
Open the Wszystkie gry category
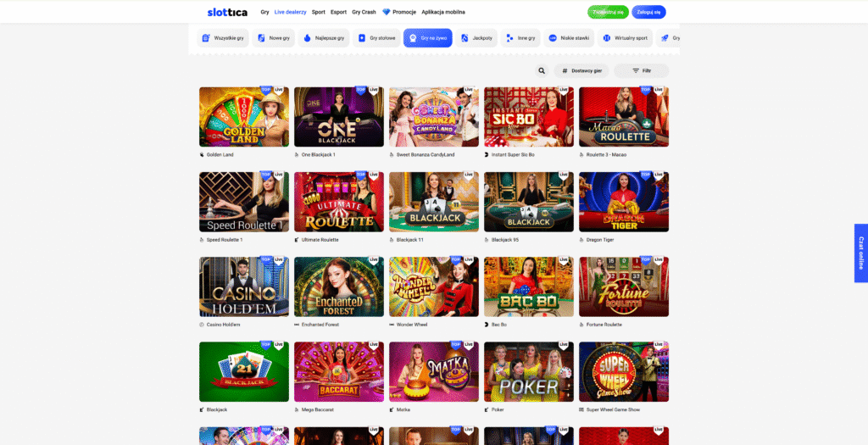click(223, 38)
